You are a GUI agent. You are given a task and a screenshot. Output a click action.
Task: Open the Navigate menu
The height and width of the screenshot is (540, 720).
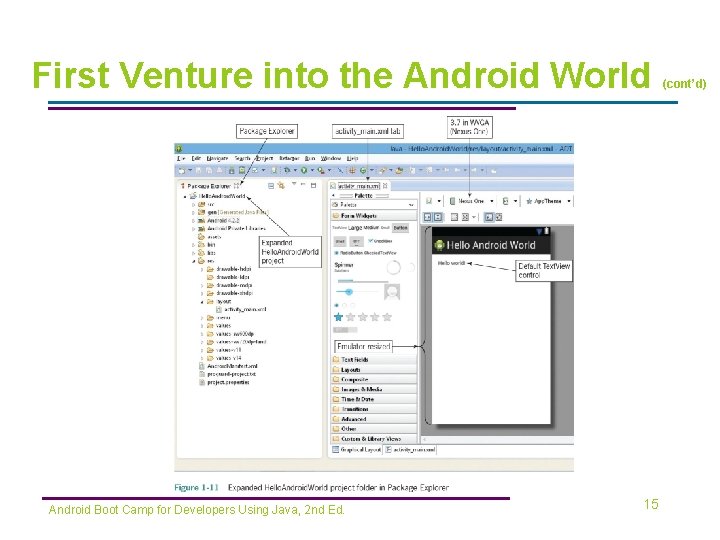(x=217, y=158)
